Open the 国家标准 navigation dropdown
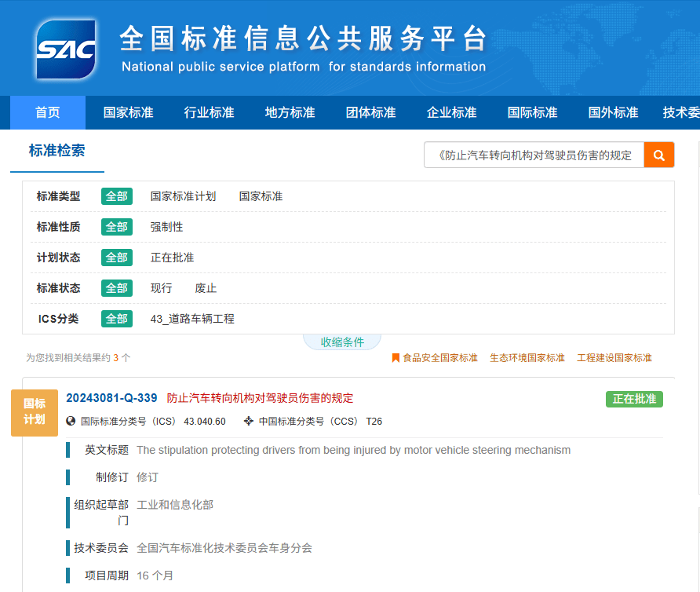 [128, 112]
